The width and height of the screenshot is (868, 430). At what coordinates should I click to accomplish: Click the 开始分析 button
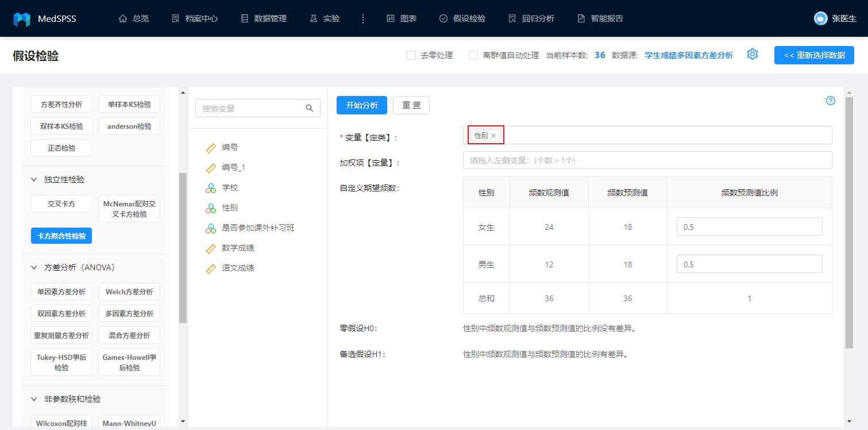(x=361, y=105)
